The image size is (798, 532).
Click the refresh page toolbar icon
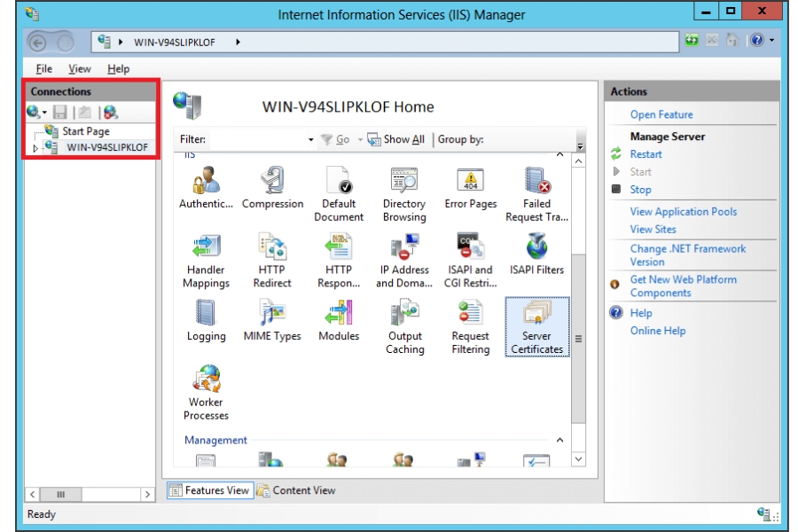click(x=692, y=40)
